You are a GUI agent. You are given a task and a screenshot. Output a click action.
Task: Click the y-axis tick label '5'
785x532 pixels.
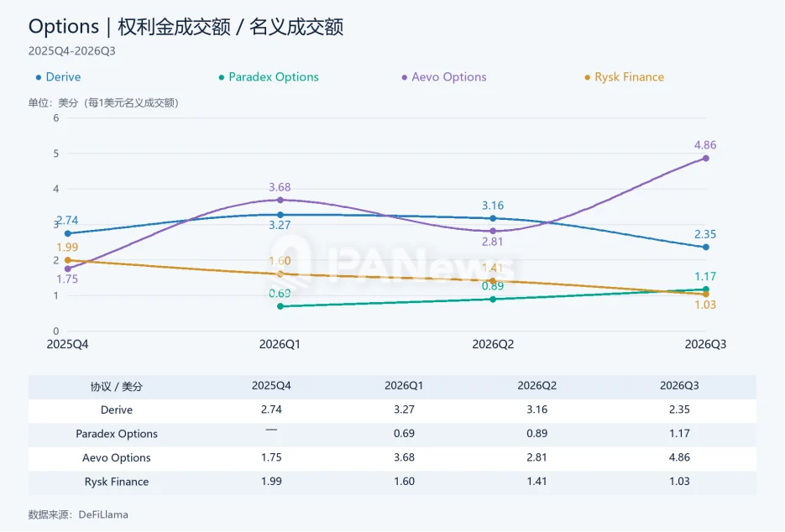56,154
